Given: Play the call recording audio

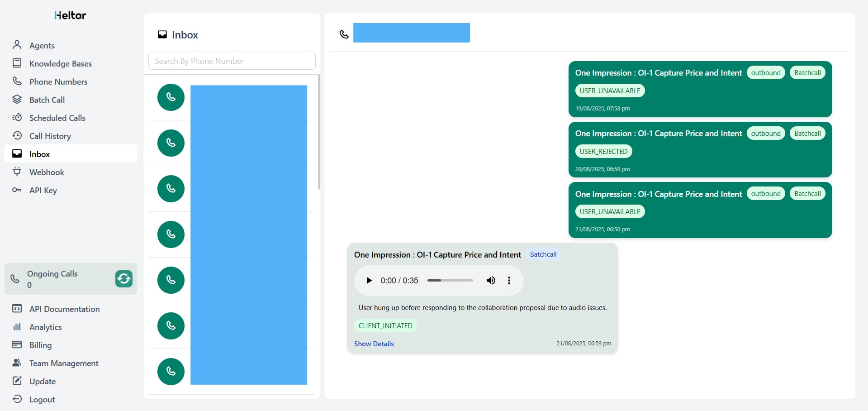Looking at the screenshot, I should coord(369,281).
